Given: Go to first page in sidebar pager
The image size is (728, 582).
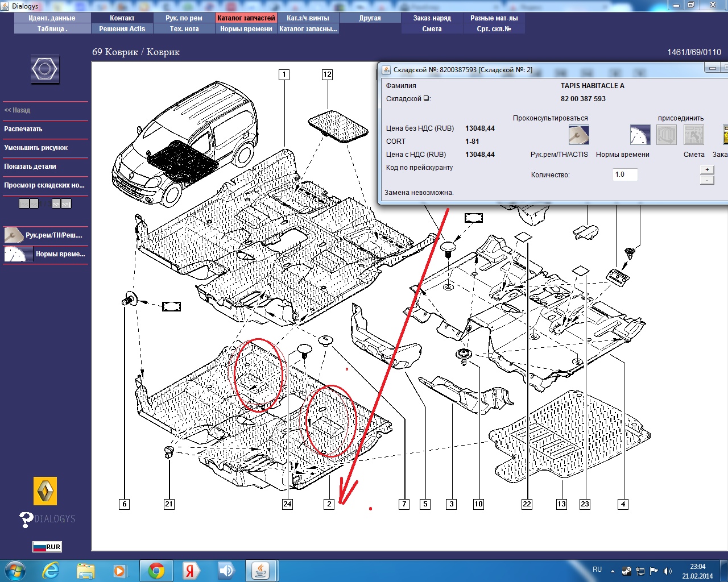Looking at the screenshot, I should click(x=24, y=203).
